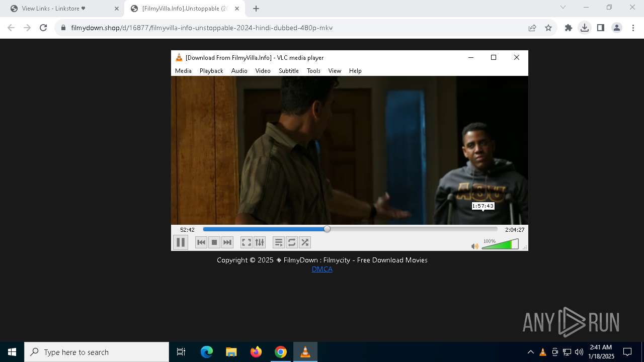Open a new Chrome tab
Viewport: 644px width, 362px height.
[256, 9]
